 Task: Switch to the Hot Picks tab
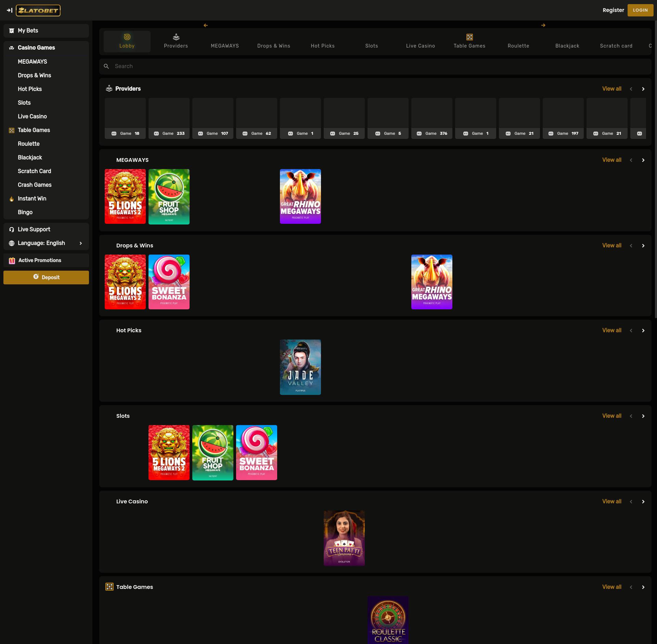(322, 46)
